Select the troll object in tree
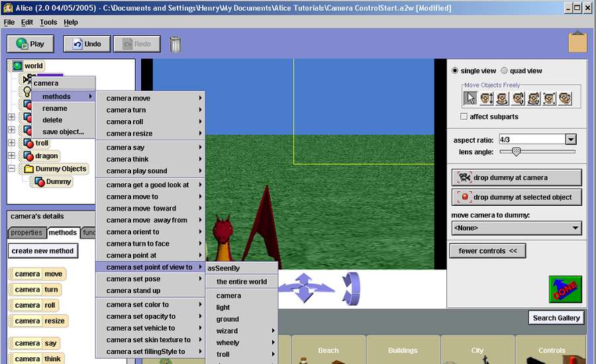Image resolution: width=596 pixels, height=364 pixels. pyautogui.click(x=36, y=143)
